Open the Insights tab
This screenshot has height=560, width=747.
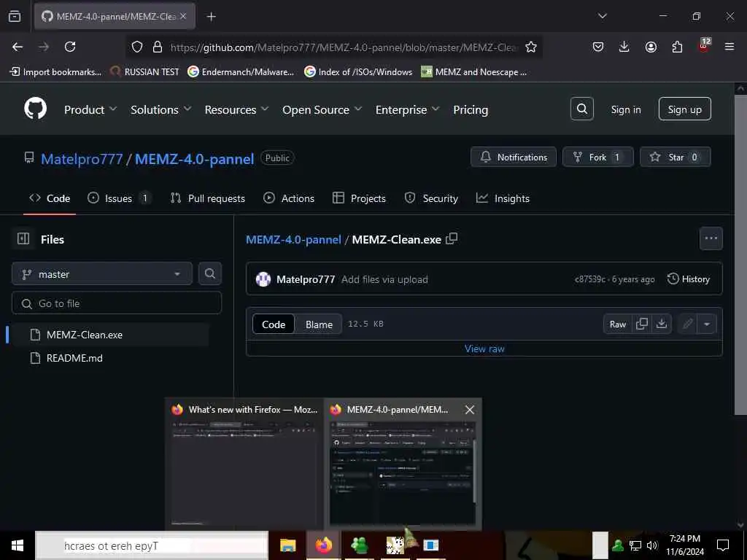click(503, 198)
